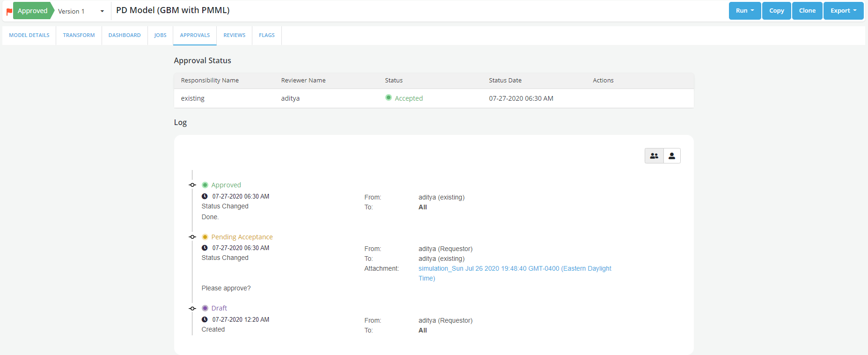This screenshot has height=355, width=868.
Task: Click the timeline node beside Approved entry
Action: (192, 185)
